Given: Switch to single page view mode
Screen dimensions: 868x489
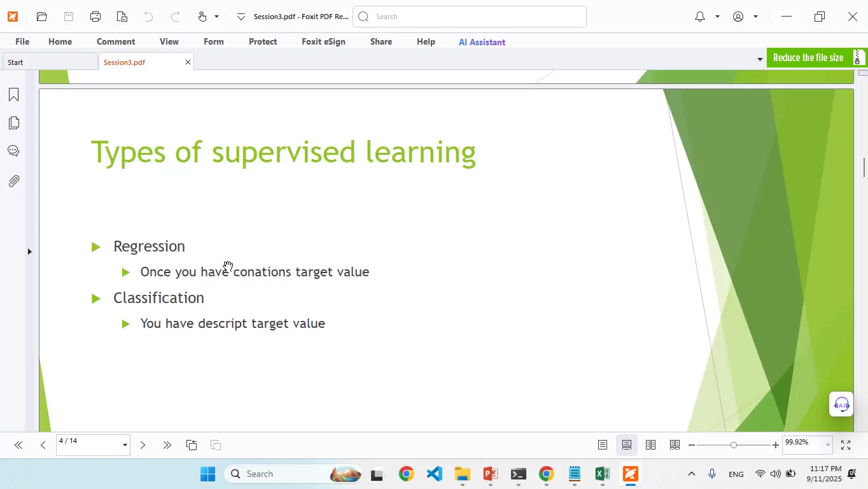Looking at the screenshot, I should 602,444.
